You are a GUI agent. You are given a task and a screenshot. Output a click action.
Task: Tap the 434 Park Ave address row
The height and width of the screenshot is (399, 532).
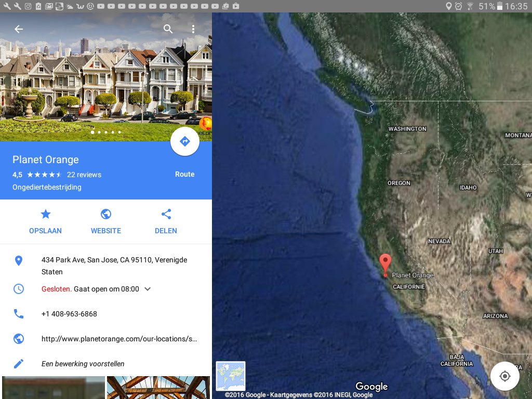106,265
